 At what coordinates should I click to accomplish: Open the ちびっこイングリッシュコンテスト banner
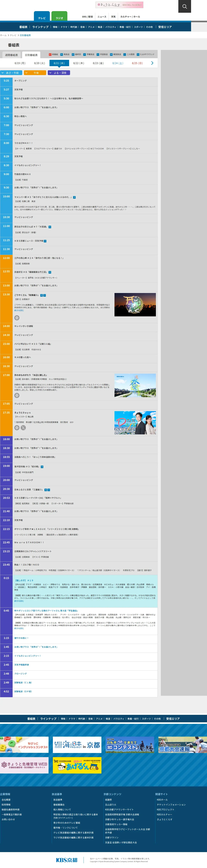(x=24, y=745)
